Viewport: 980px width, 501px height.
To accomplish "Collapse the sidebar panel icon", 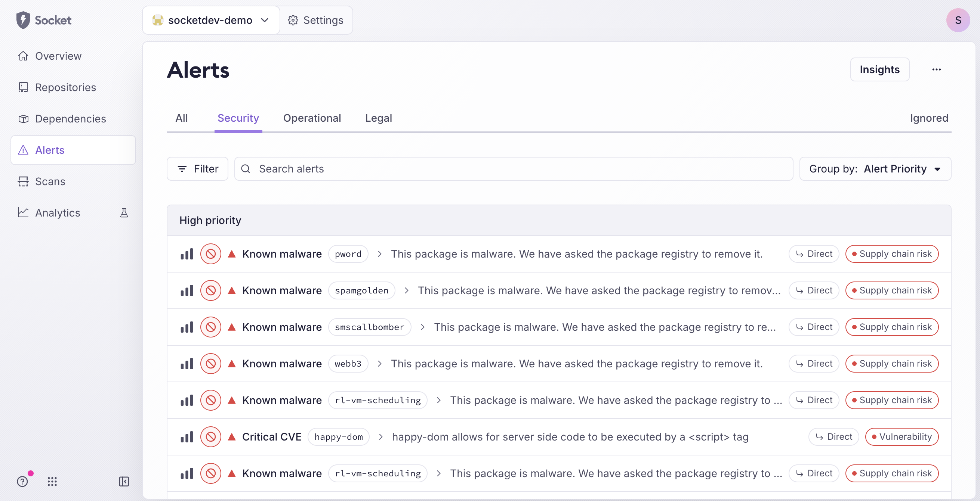I will coord(124,482).
